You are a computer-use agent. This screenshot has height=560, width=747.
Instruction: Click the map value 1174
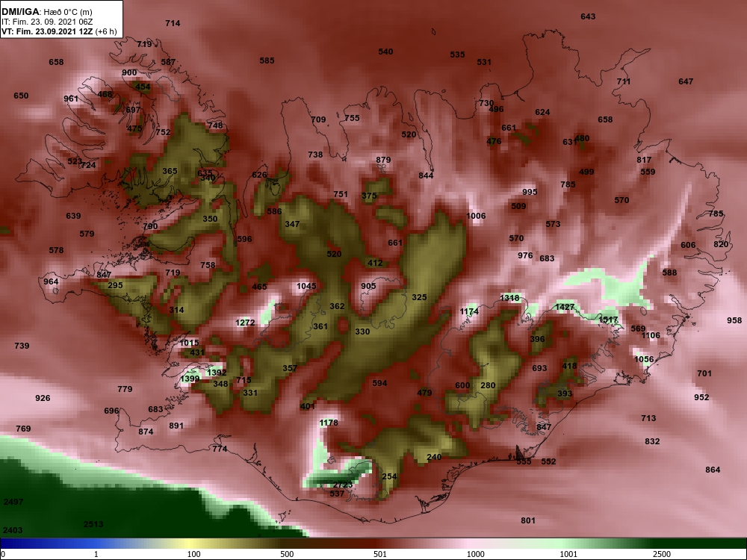(469, 311)
